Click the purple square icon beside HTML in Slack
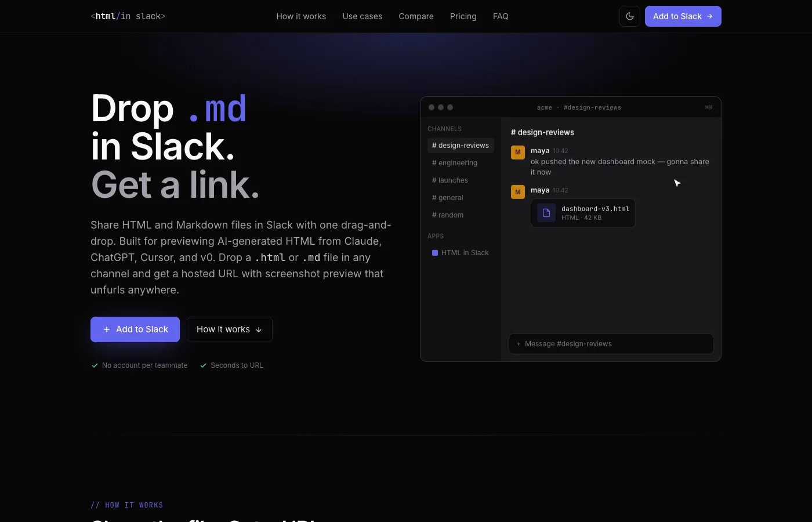Image resolution: width=812 pixels, height=522 pixels. (435, 253)
